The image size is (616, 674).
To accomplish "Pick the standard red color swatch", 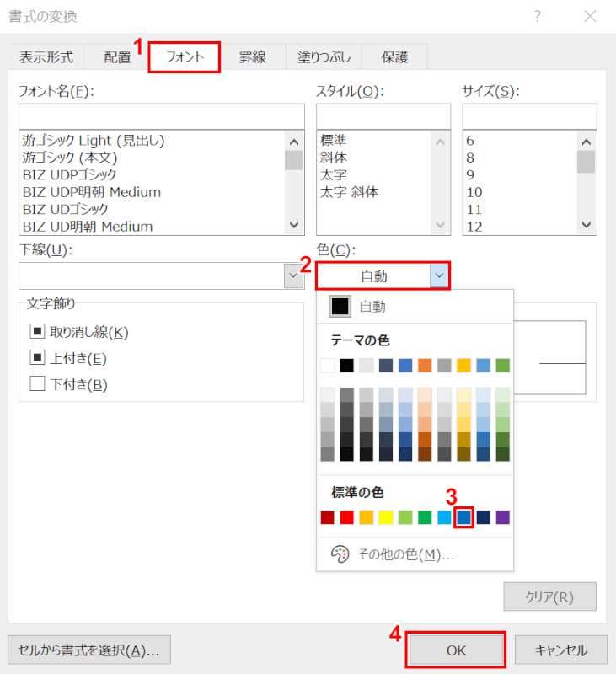I will 346,517.
